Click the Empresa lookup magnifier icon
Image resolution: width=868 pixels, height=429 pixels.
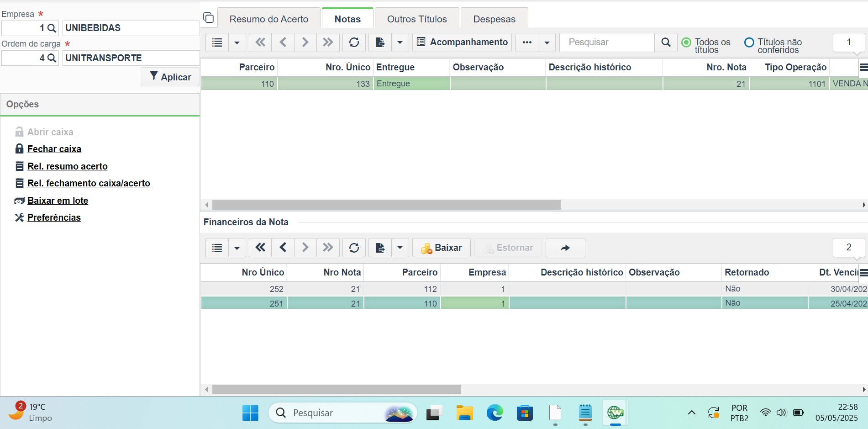coord(52,28)
